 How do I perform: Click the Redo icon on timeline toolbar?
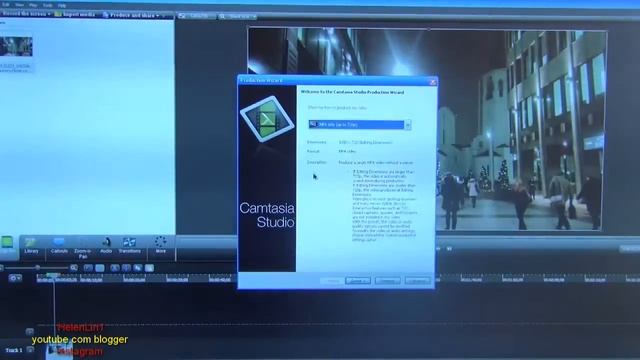click(x=100, y=268)
